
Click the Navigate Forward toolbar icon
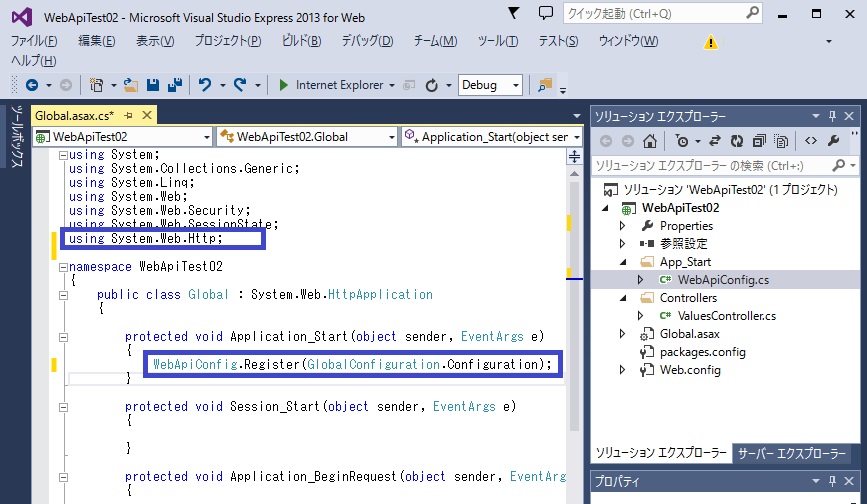pos(66,85)
